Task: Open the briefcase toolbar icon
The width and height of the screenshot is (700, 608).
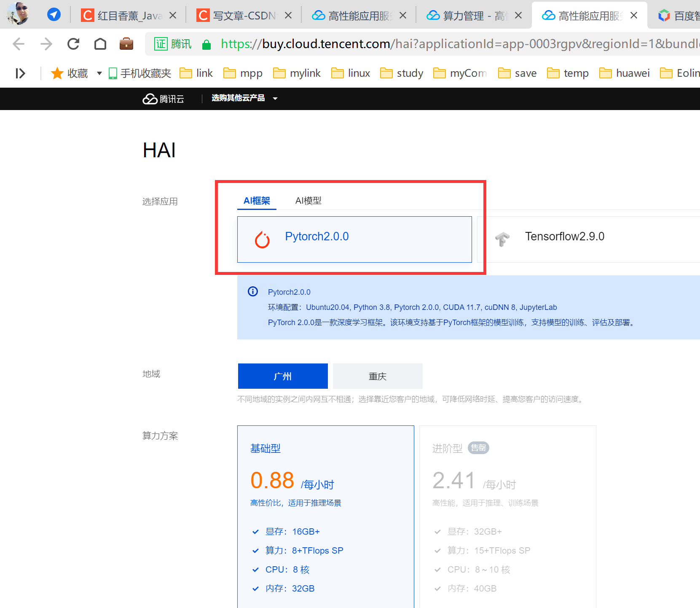Action: [x=126, y=44]
